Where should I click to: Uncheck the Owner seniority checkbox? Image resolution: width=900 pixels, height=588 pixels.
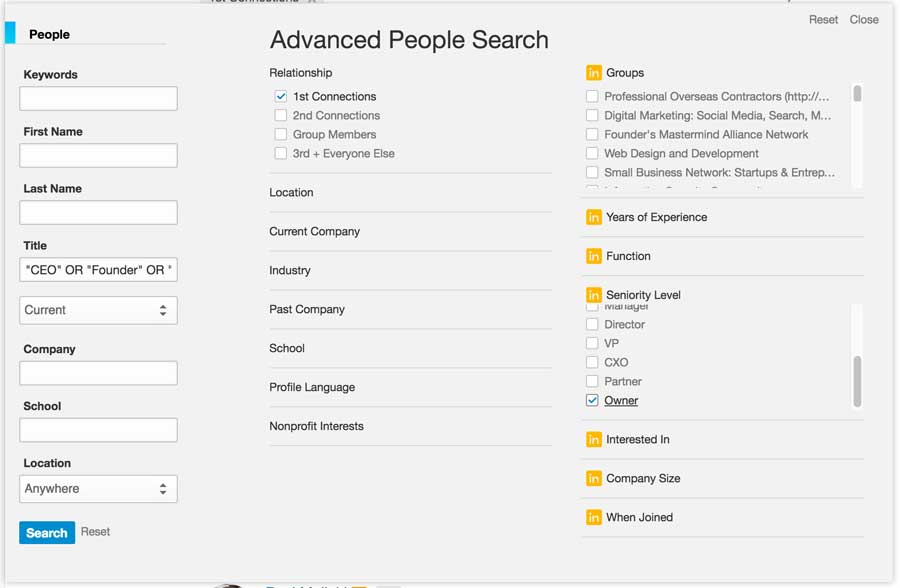point(592,400)
